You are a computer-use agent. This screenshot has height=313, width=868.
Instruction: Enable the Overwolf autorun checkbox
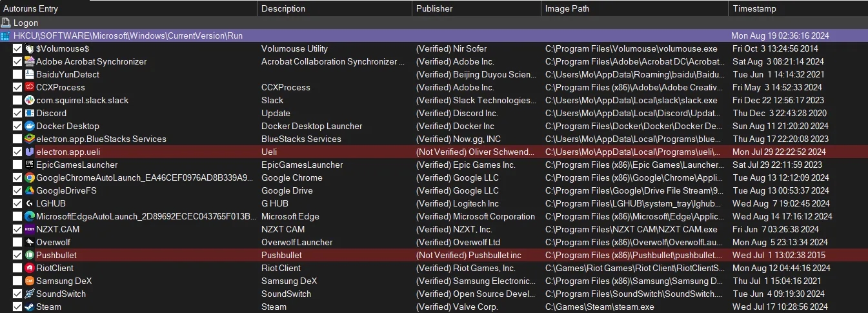click(x=17, y=242)
